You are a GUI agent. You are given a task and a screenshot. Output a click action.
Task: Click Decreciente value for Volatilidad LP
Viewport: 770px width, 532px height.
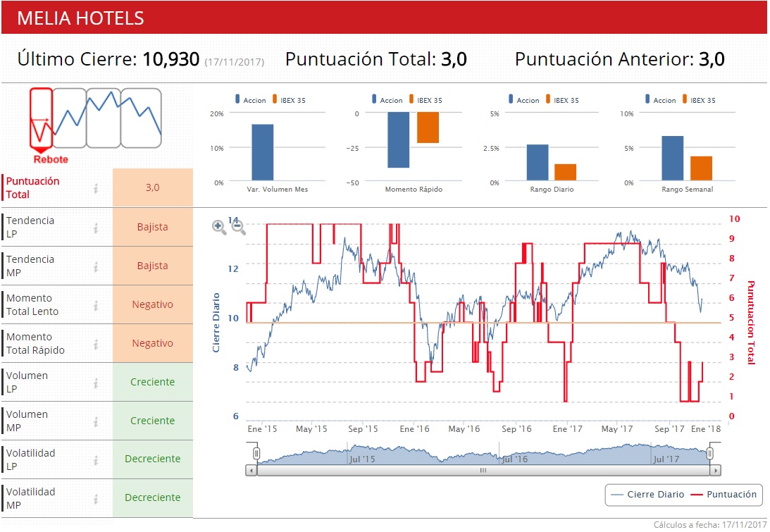153,459
